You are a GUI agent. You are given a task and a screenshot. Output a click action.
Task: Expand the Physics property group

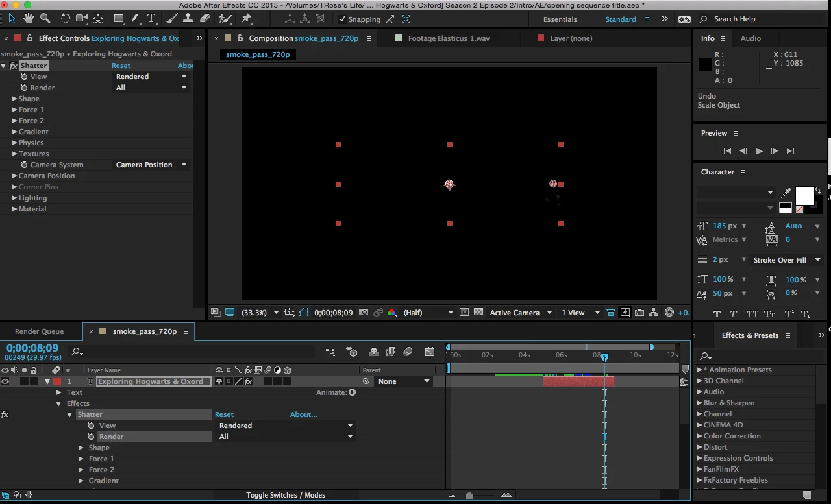coord(14,143)
